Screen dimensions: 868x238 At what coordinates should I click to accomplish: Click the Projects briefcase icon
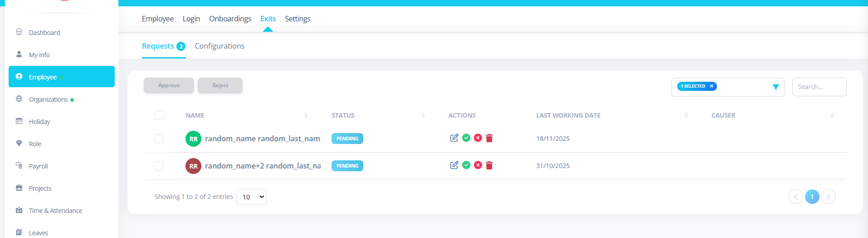pos(19,188)
